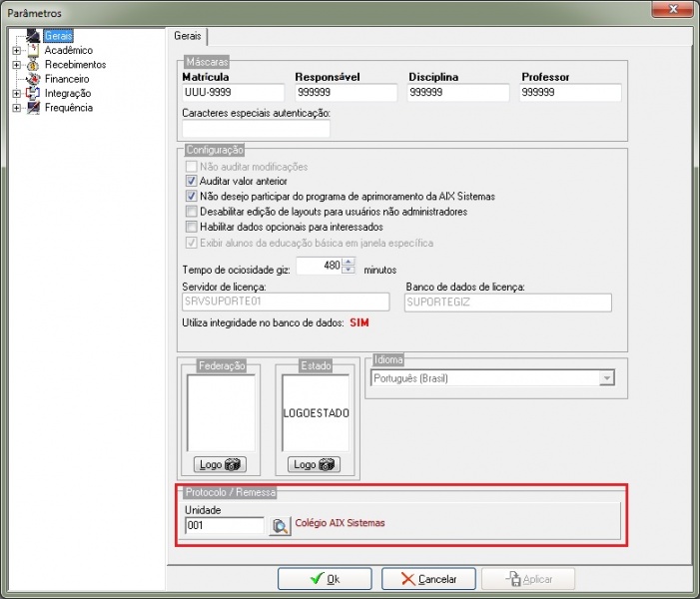
Task: Click the Frequência icon in tree
Action: [33, 108]
